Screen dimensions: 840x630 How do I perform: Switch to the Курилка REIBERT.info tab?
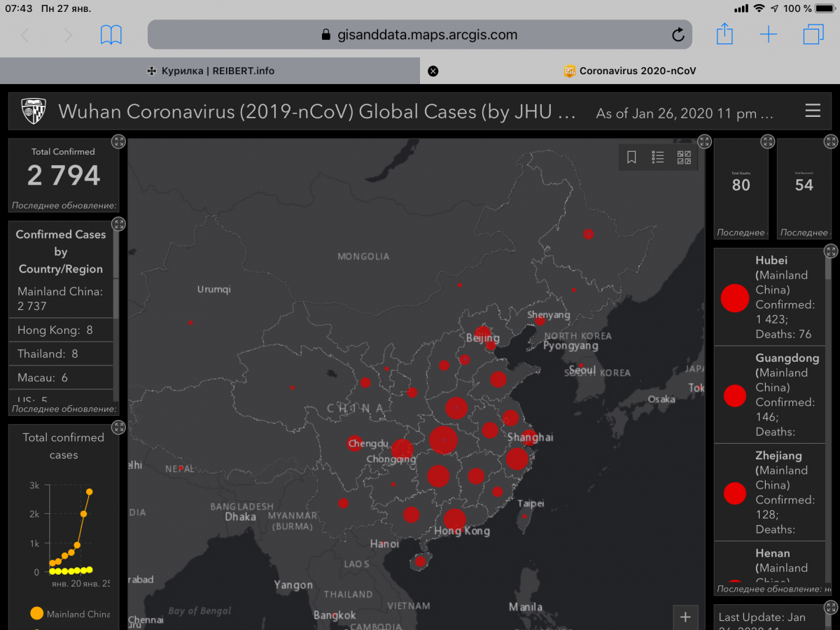pos(210,71)
